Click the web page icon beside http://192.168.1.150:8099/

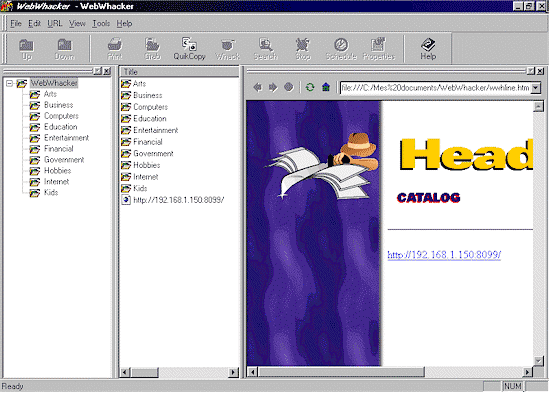126,200
